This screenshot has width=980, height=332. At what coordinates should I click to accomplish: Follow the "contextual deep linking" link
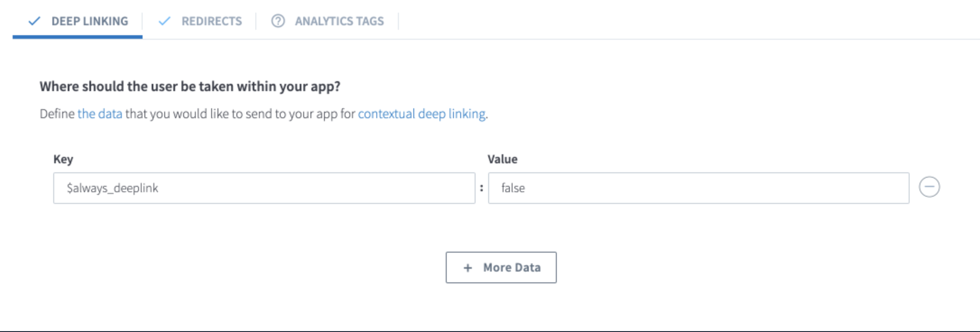coord(421,114)
